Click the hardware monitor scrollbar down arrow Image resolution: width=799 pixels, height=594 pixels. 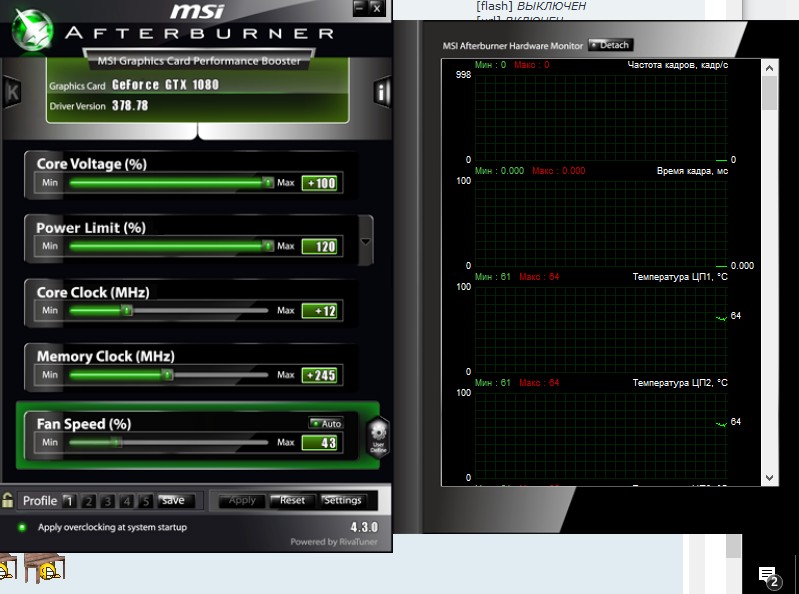pyautogui.click(x=769, y=478)
